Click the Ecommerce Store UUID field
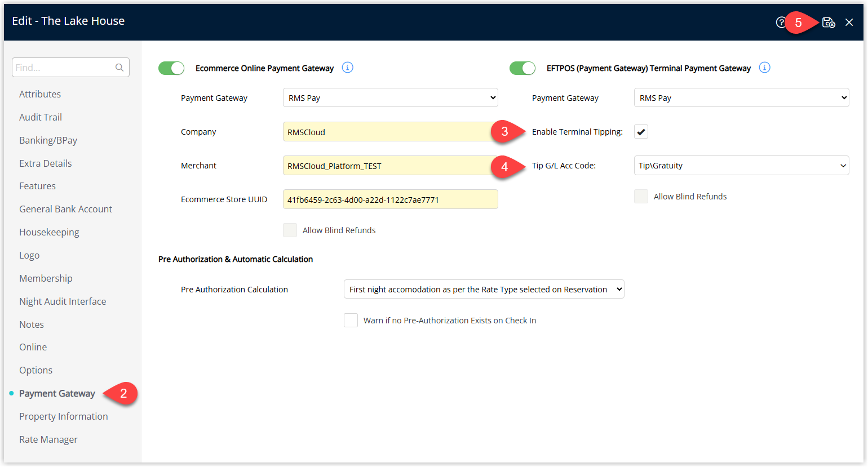Image resolution: width=868 pixels, height=467 pixels. coord(391,199)
